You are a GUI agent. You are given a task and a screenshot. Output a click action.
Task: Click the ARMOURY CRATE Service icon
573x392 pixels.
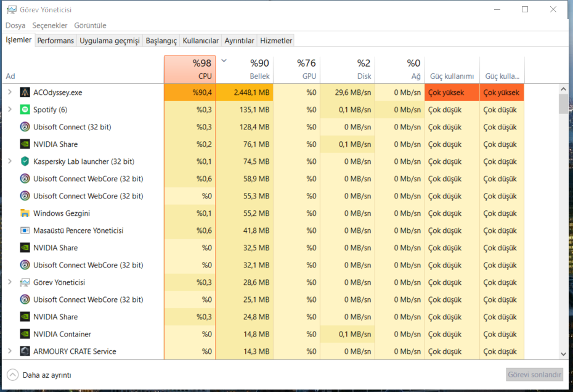[x=25, y=351]
